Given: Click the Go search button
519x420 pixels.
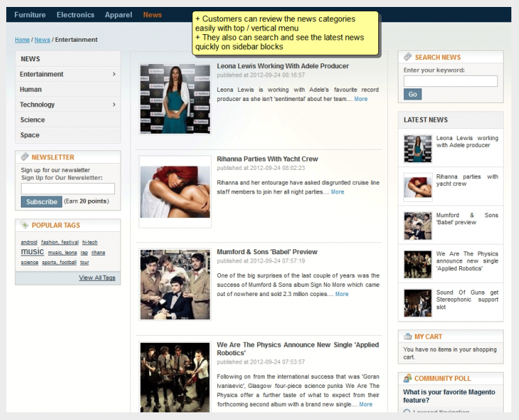Looking at the screenshot, I should click(412, 94).
